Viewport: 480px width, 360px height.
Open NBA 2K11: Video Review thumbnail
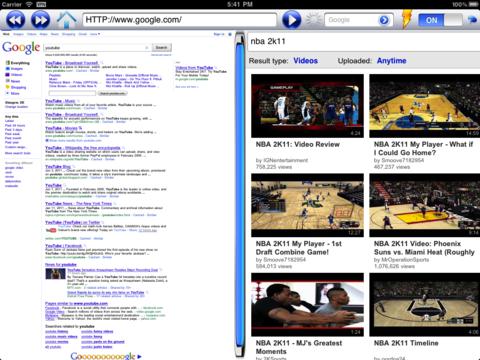coord(307,106)
